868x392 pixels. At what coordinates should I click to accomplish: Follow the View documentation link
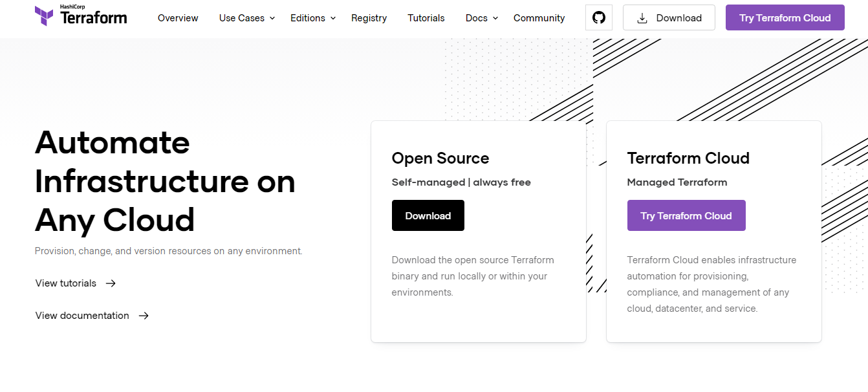[92, 316]
